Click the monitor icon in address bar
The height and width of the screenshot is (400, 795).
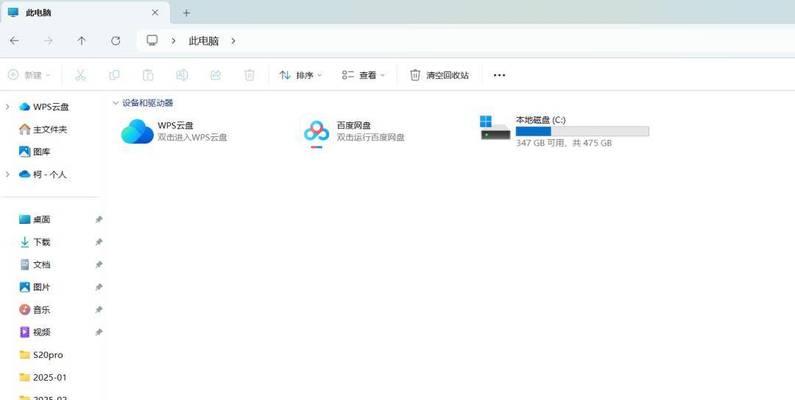click(152, 41)
